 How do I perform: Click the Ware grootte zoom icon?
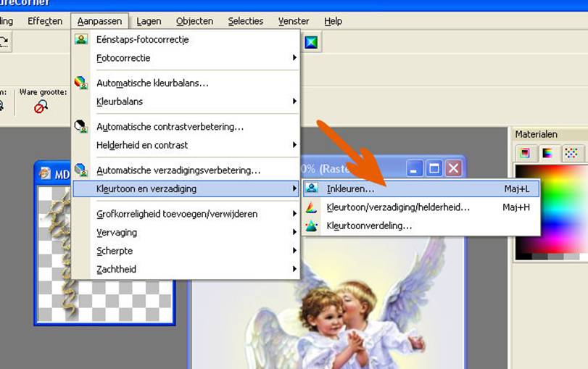41,107
